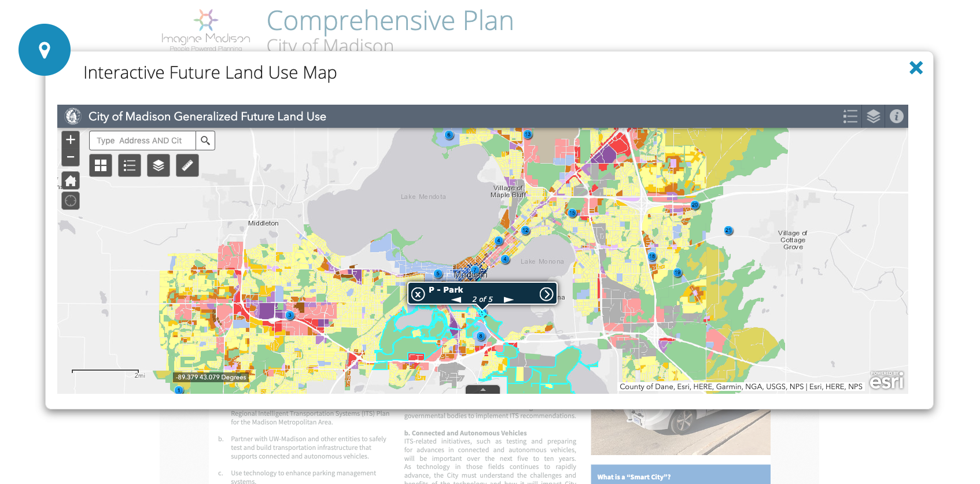980x484 pixels.
Task: Click the Village of Cottage Grove label
Action: point(793,240)
